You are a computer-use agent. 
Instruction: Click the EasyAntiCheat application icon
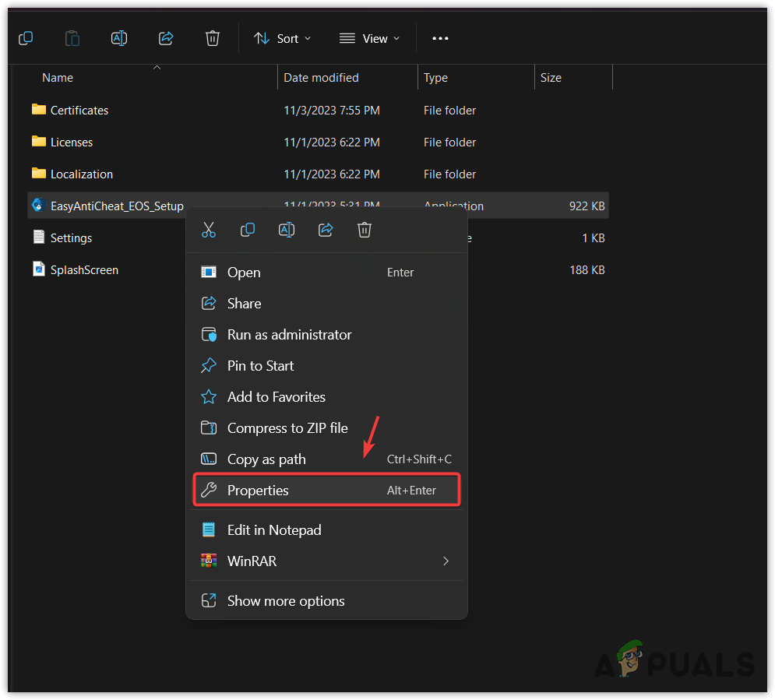(x=38, y=205)
